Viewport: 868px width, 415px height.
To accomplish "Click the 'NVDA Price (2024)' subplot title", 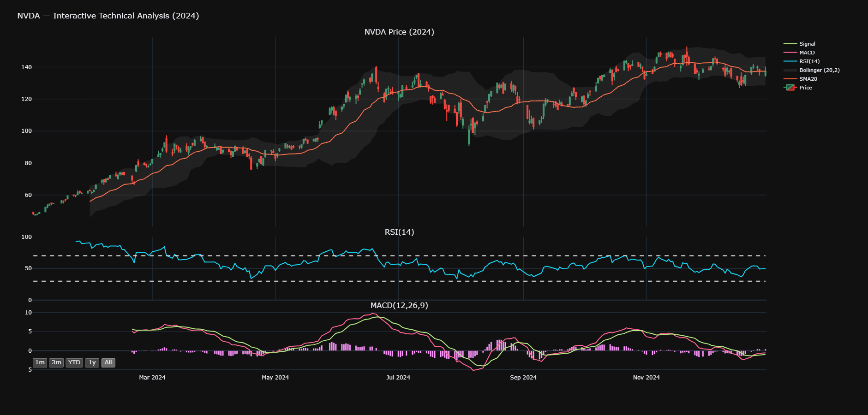I will coord(399,32).
